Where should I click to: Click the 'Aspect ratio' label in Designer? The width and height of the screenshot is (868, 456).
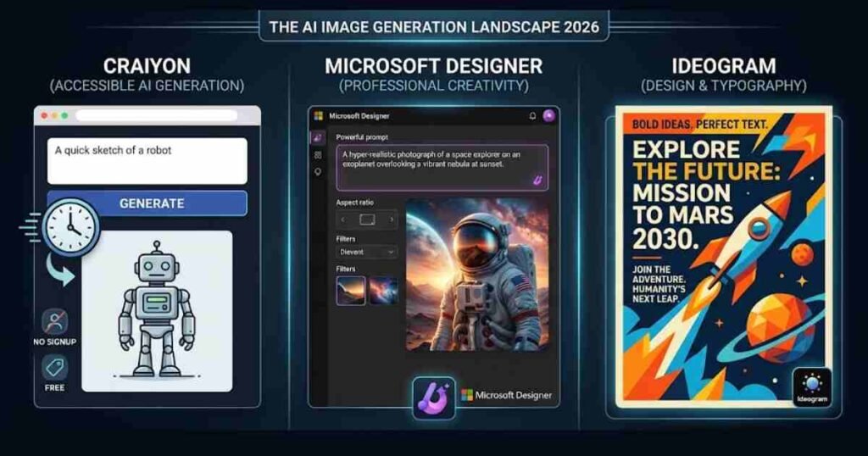click(355, 203)
